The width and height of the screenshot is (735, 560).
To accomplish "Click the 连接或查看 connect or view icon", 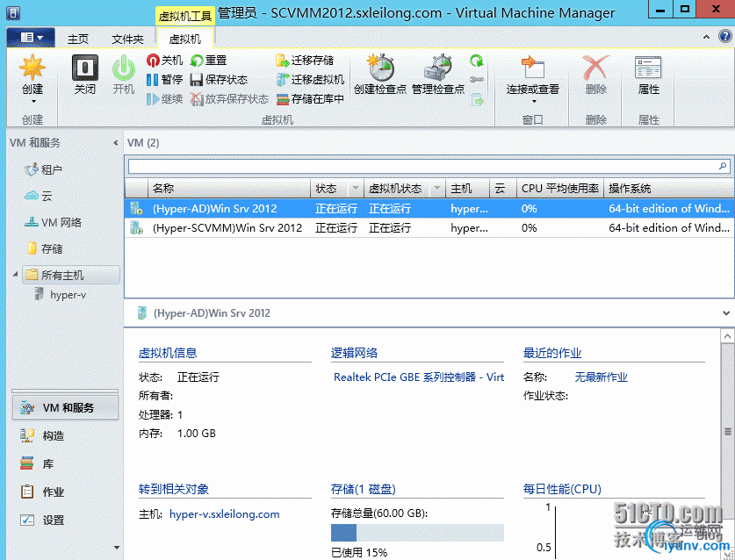I will (x=532, y=67).
